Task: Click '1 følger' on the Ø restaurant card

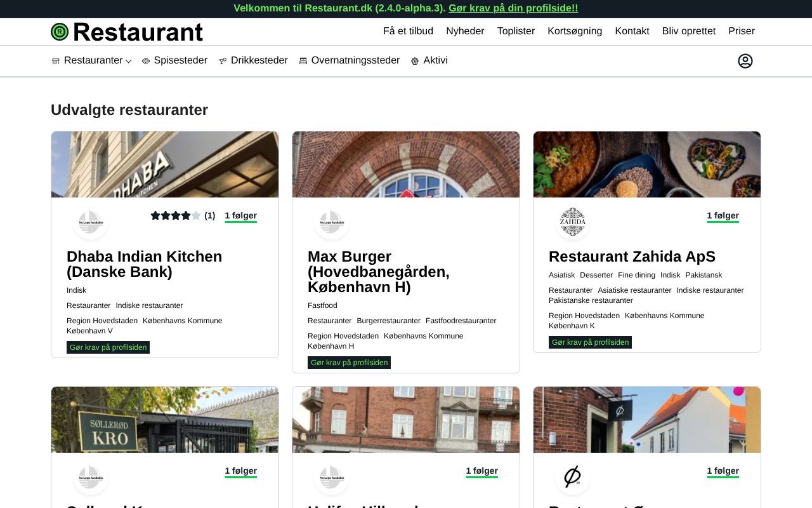Action: (x=723, y=471)
